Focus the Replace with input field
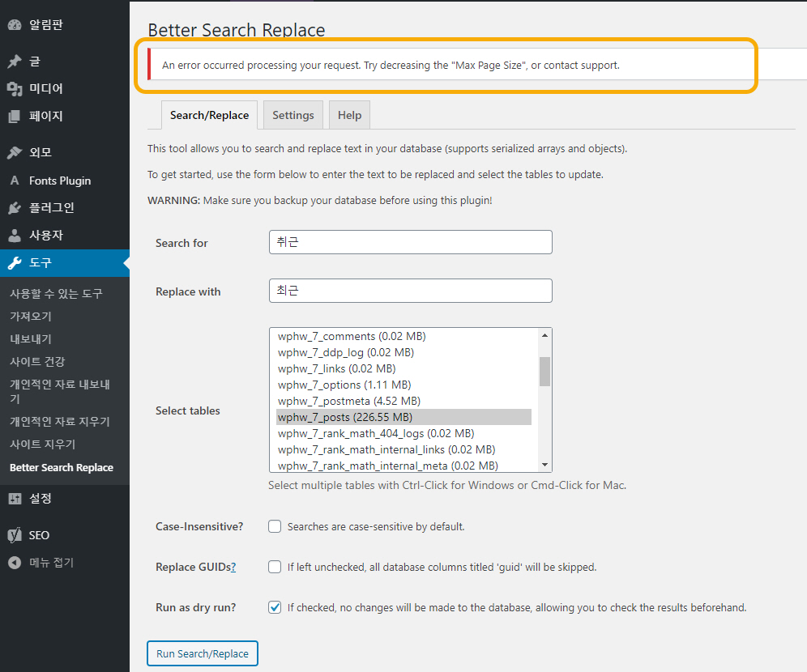807x672 pixels. point(410,291)
